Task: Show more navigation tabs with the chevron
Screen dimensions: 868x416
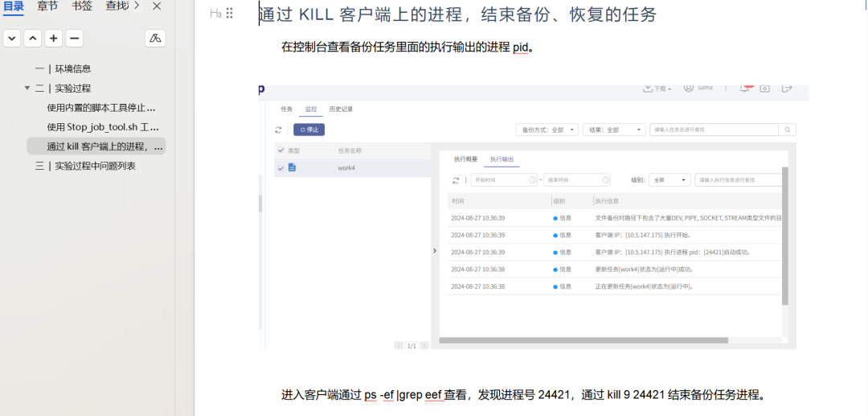Action: tap(137, 6)
